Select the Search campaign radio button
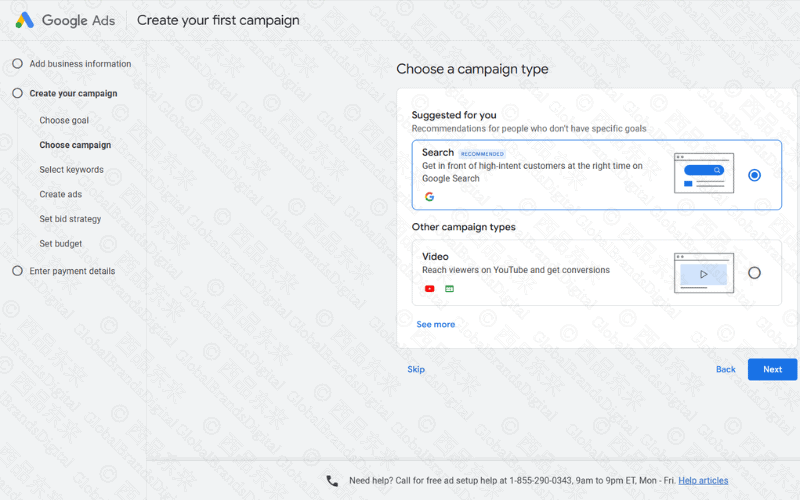This screenshot has width=800, height=500. (x=754, y=175)
